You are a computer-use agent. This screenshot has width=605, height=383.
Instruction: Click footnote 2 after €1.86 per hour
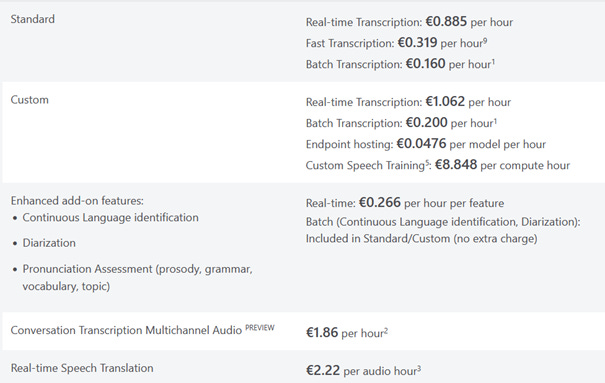(x=386, y=330)
